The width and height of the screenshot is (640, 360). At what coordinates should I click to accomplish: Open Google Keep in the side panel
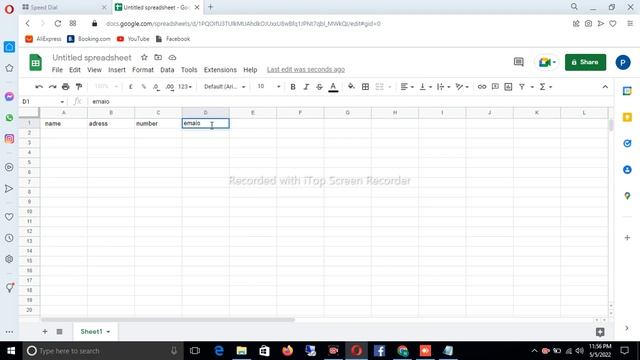[x=627, y=118]
